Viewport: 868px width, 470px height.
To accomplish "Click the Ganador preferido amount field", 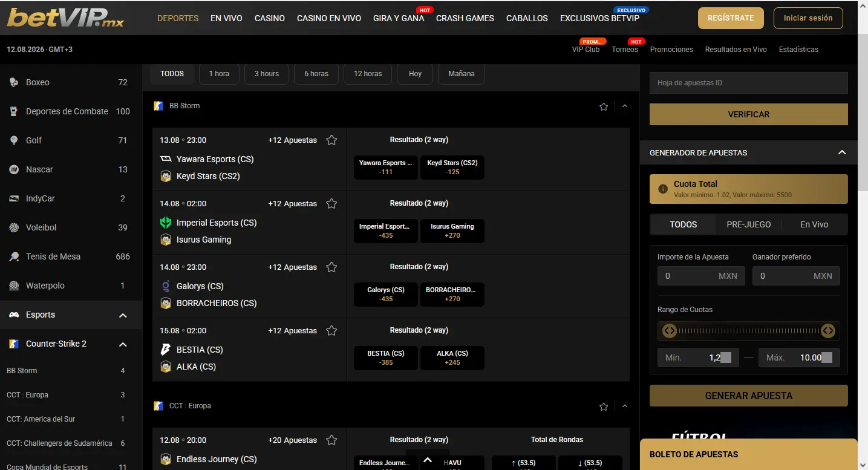I will tap(796, 276).
